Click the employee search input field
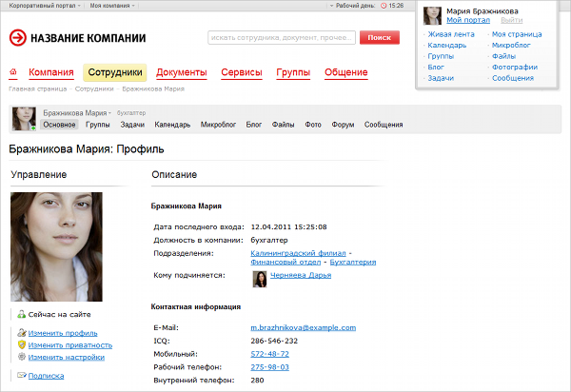The image size is (571, 392). coord(282,37)
